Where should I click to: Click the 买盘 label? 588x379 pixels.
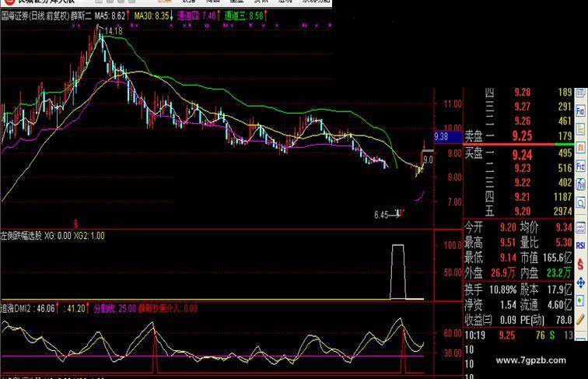click(x=474, y=153)
